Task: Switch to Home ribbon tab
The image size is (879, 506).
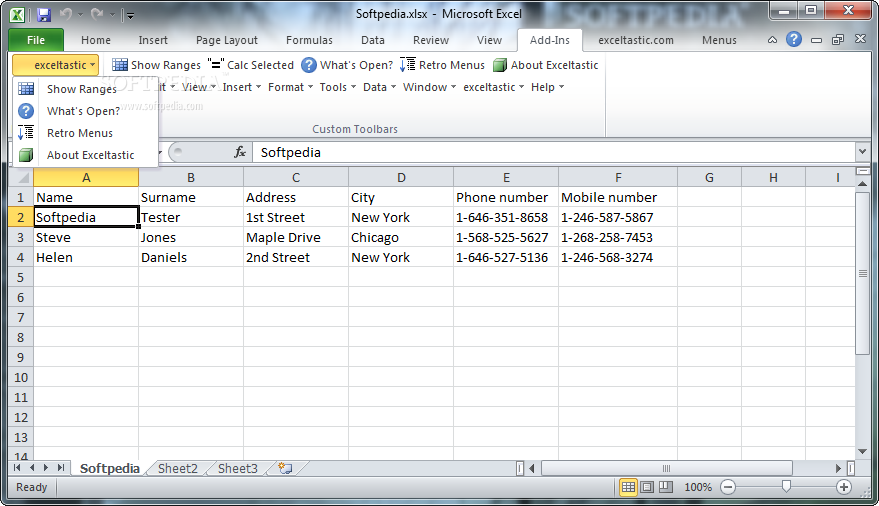Action: tap(96, 40)
